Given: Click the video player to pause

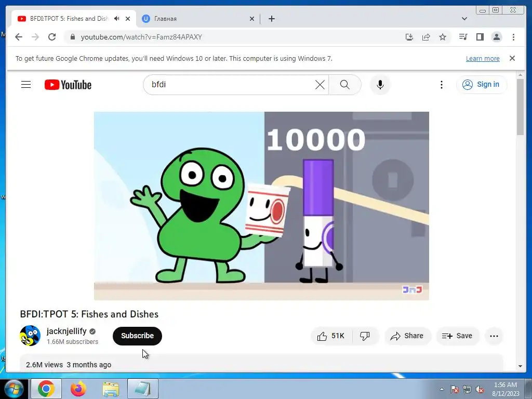Looking at the screenshot, I should coord(261,206).
